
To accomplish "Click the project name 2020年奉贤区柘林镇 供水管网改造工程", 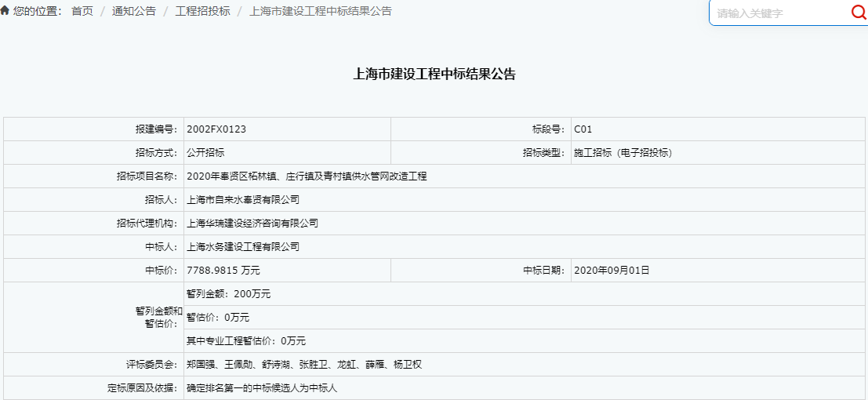I will [x=306, y=176].
